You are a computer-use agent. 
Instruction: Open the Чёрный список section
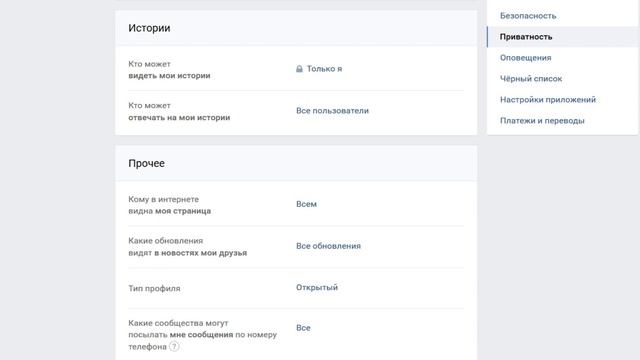tap(531, 79)
